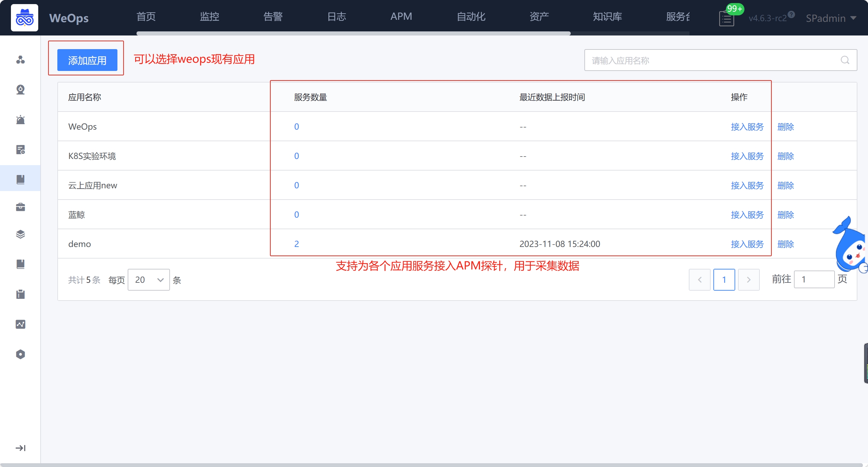The image size is (868, 467).
Task: Click the 应用名称 column header
Action: coord(85,97)
